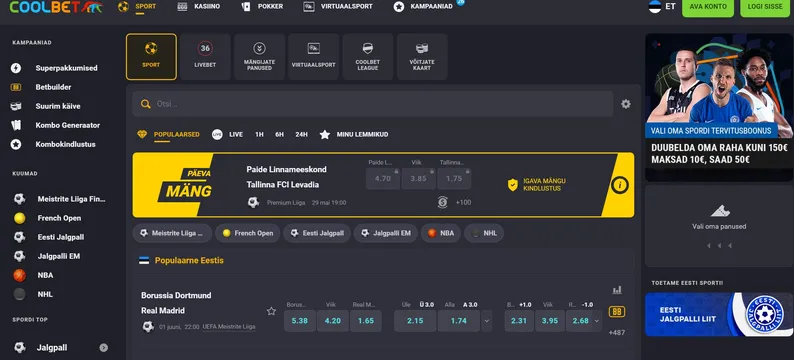Select locked 3.85 draw odds
The width and height of the screenshot is (794, 360).
419,179
